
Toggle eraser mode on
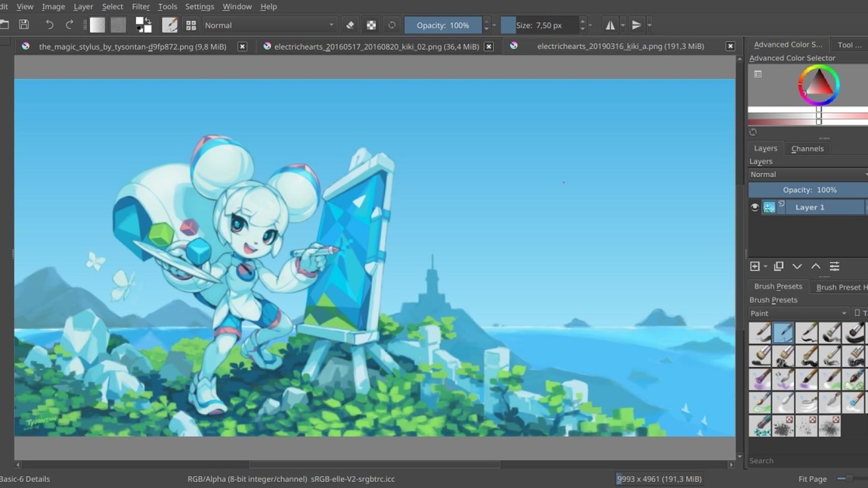point(350,25)
